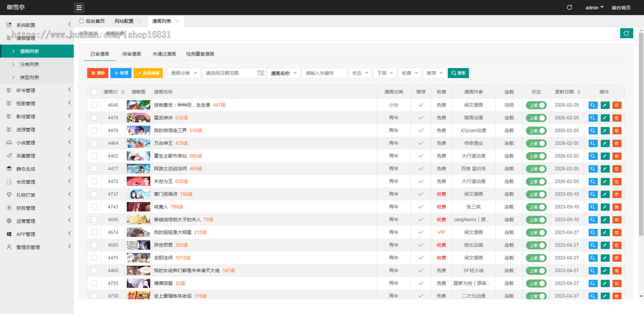Open the 收费 filter dropdown

(x=410, y=73)
